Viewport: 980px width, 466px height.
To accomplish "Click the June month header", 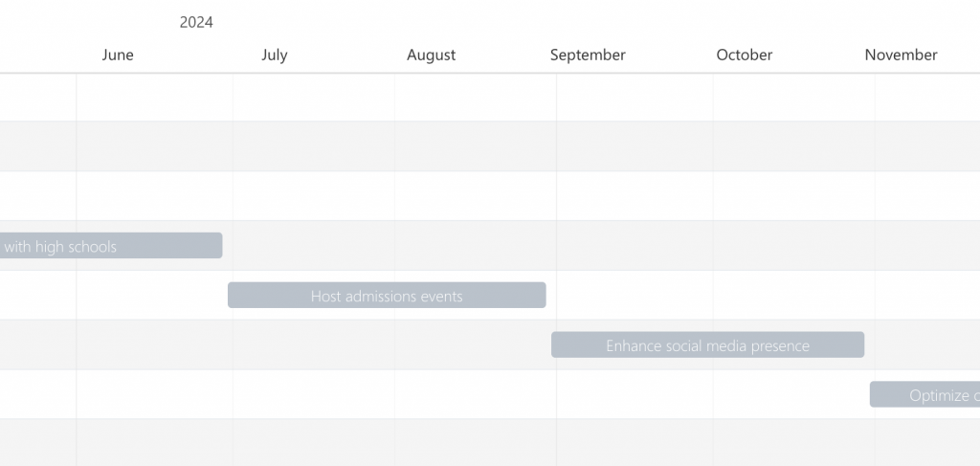I will click(118, 55).
